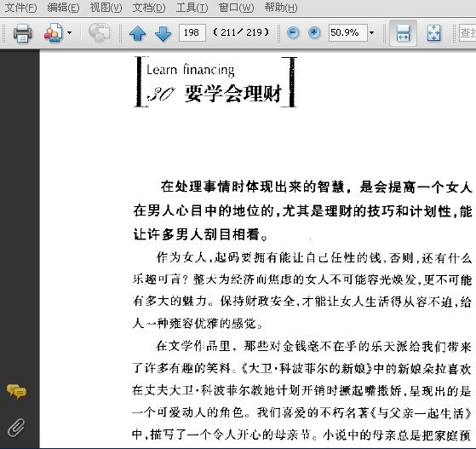Click the page number field showing 198
Image resolution: width=476 pixels, height=449 pixels.
click(192, 32)
